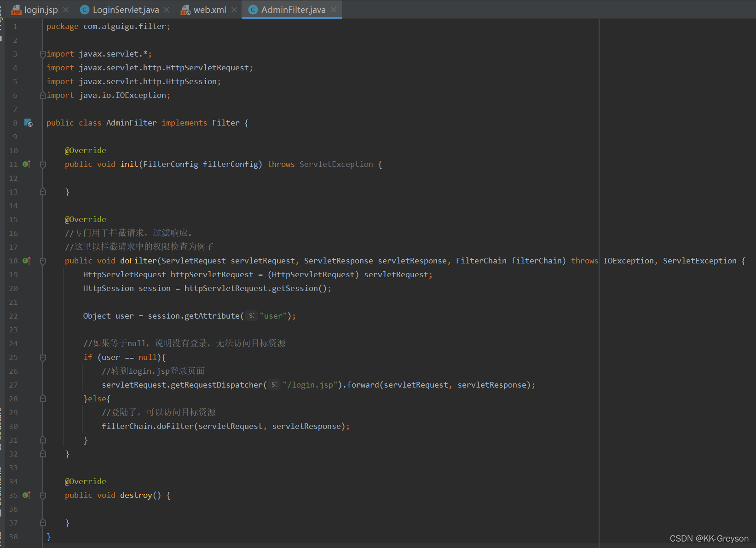The image size is (756, 548).
Task: Click the HttpSession import on line 5
Action: coord(134,81)
